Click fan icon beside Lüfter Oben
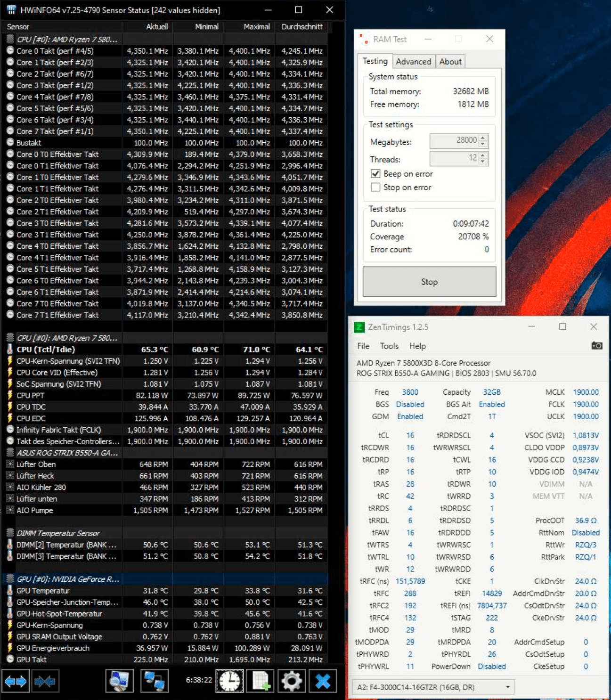 tap(10, 464)
